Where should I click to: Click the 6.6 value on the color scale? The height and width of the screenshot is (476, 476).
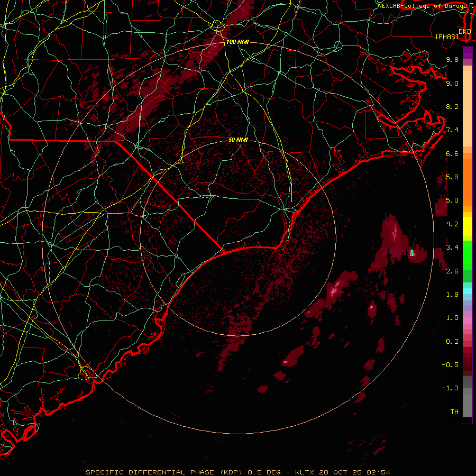point(452,153)
